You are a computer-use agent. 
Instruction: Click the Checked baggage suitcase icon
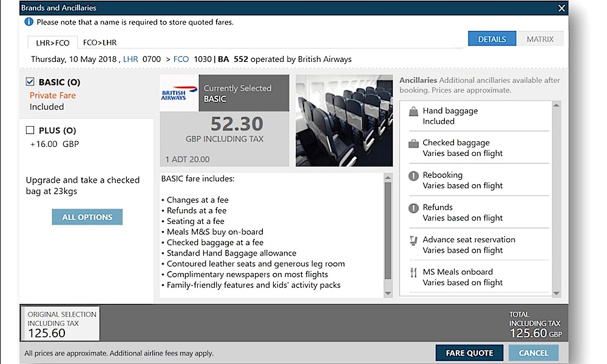(413, 144)
